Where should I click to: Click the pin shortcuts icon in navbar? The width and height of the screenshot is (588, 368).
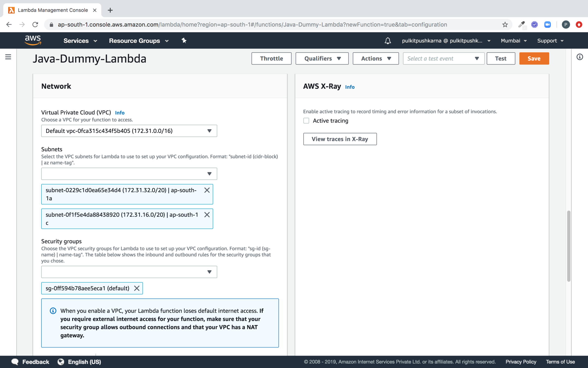click(184, 41)
